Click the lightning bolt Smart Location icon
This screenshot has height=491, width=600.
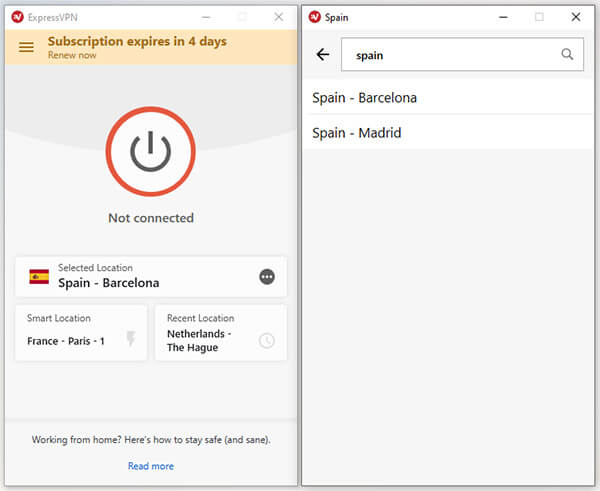131,339
